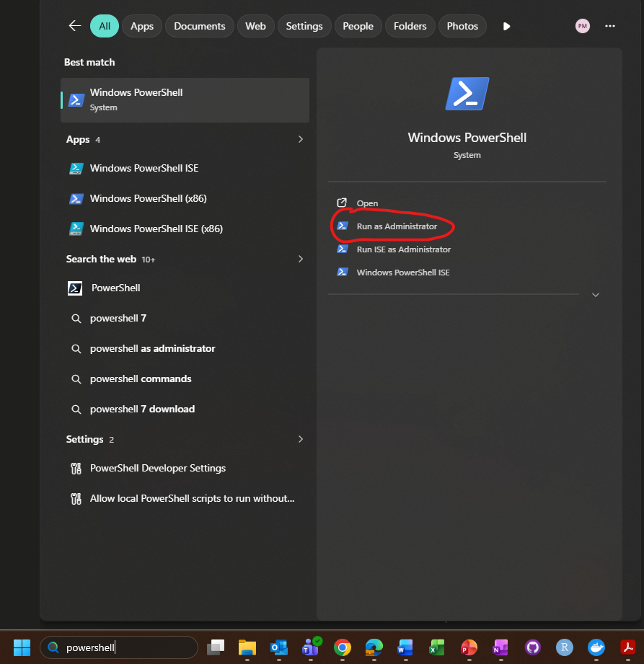Expand the Settings results section
This screenshot has width=644, height=664.
point(301,439)
